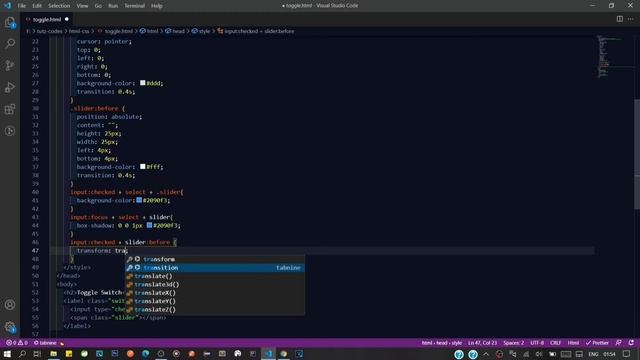Click the #2090f3 swatch on line 41
640x360 pixels.
139,200
